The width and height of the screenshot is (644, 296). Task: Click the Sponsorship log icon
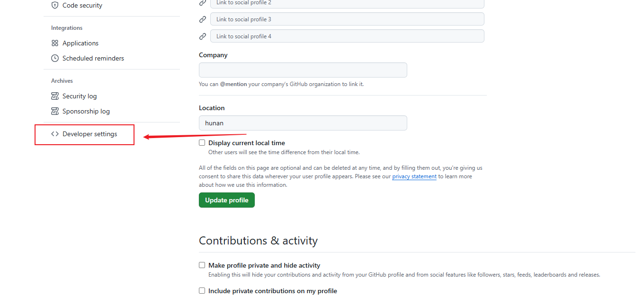click(x=55, y=111)
